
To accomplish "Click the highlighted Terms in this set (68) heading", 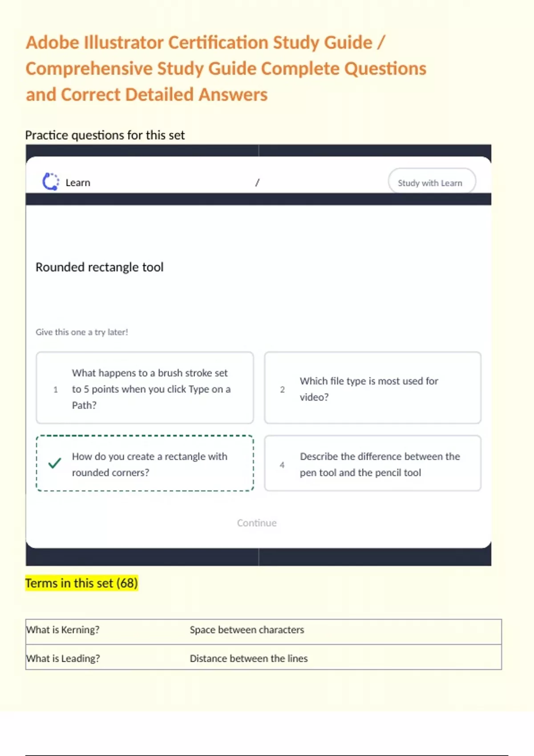I will pos(81,583).
